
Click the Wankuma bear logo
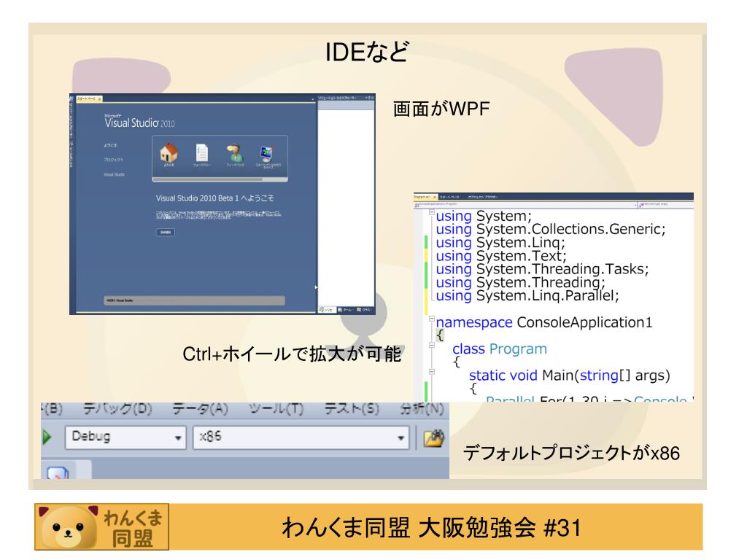coord(69,527)
